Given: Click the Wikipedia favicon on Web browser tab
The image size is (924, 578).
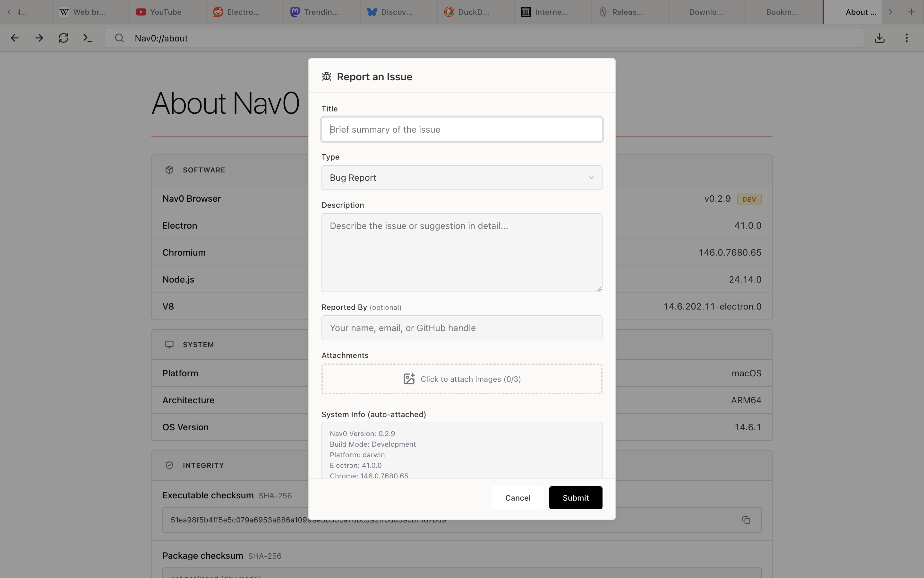Looking at the screenshot, I should pos(64,12).
